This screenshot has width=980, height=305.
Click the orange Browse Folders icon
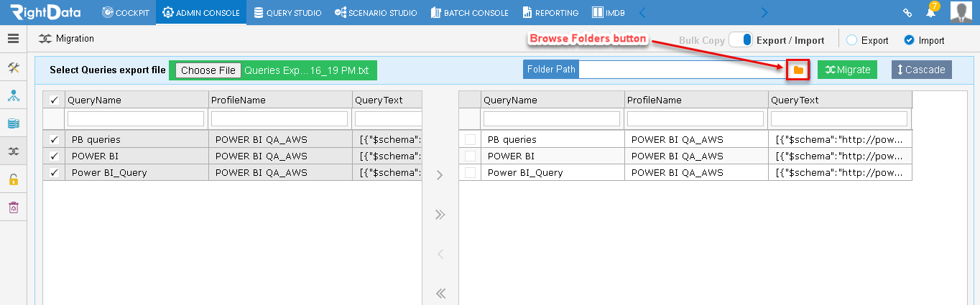tap(798, 70)
